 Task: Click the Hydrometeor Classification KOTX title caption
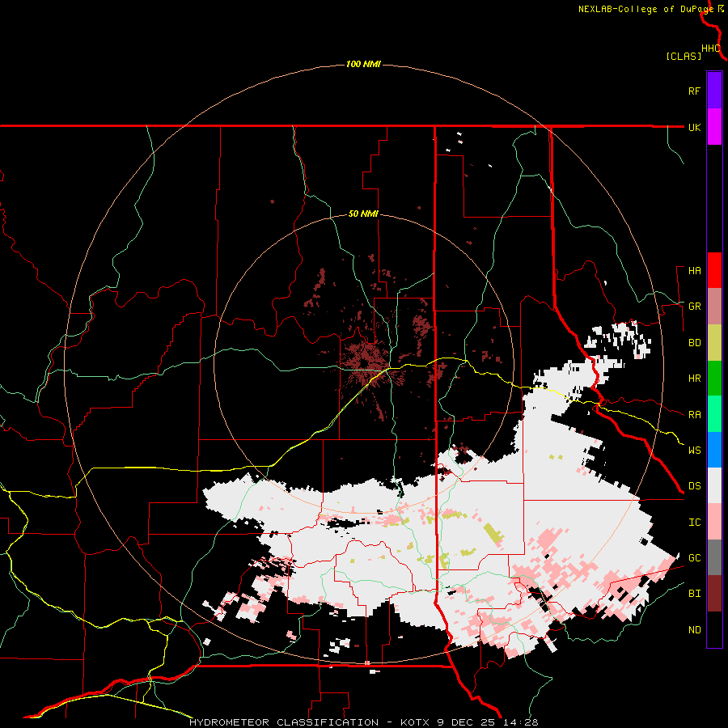364,722
